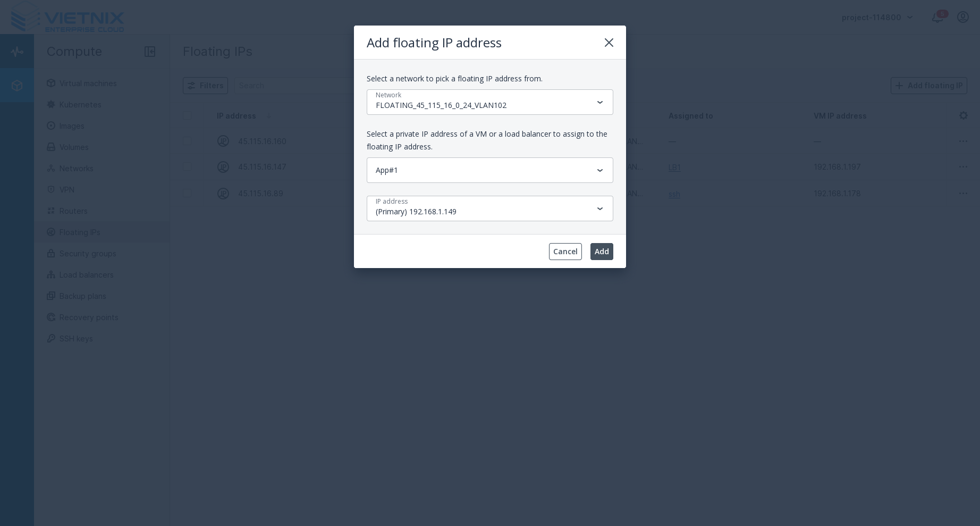
Task: Click the user avatar icon top right
Action: pyautogui.click(x=963, y=17)
